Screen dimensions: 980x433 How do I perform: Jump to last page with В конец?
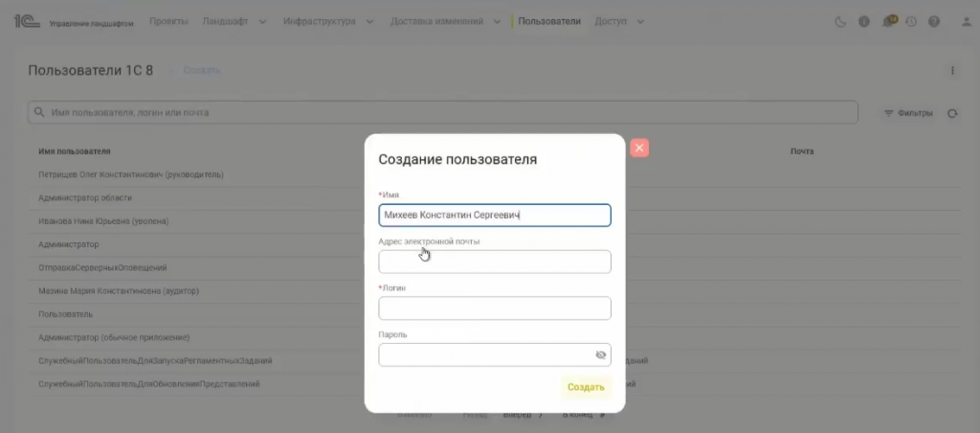click(x=584, y=415)
